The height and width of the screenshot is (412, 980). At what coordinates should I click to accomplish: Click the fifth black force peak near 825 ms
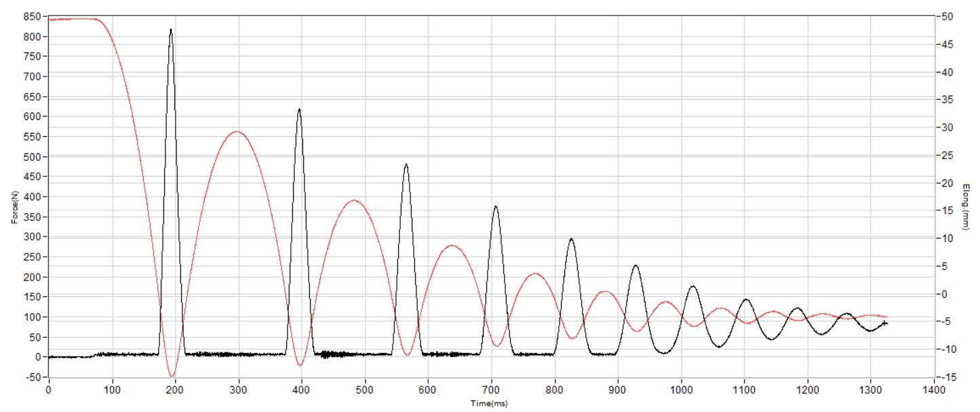pyautogui.click(x=571, y=239)
